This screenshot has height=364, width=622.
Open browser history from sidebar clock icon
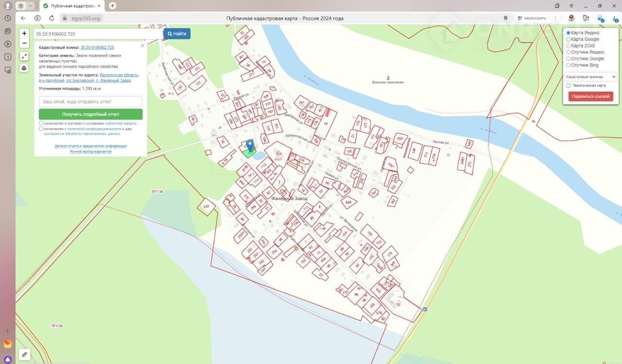point(8,18)
